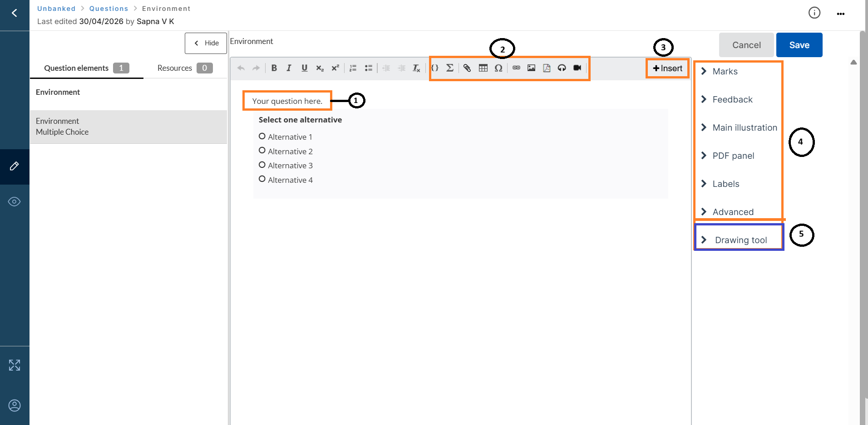
Task: Click the insert PDF icon
Action: click(547, 68)
